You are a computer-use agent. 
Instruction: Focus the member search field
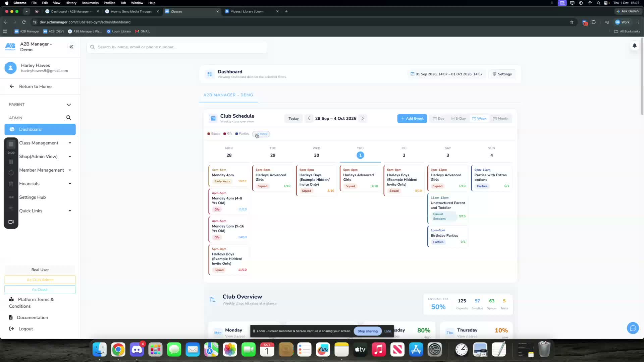[x=177, y=47]
